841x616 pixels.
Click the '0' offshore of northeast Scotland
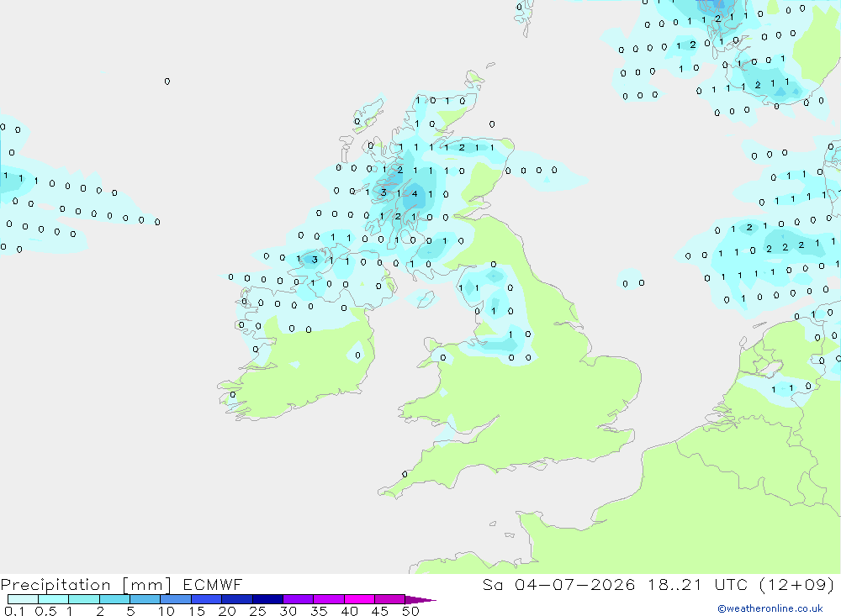(492, 124)
